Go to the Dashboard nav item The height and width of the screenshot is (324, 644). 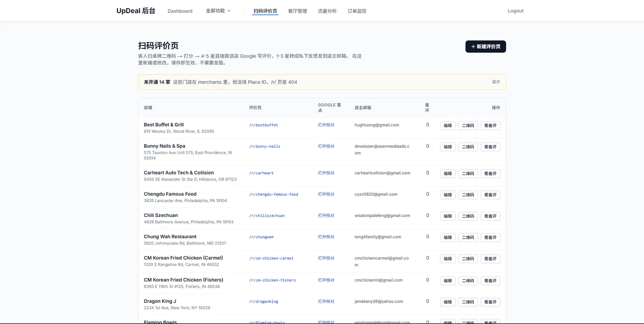pos(180,11)
